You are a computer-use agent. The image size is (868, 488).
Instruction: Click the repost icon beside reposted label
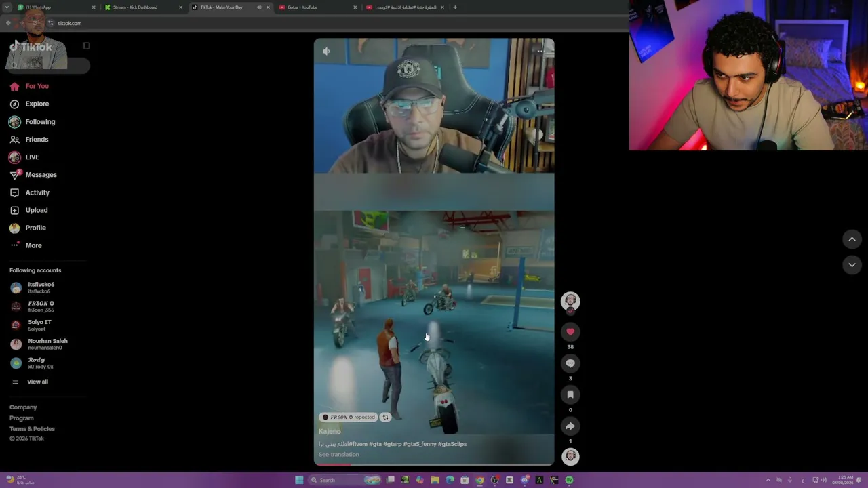pyautogui.click(x=385, y=418)
